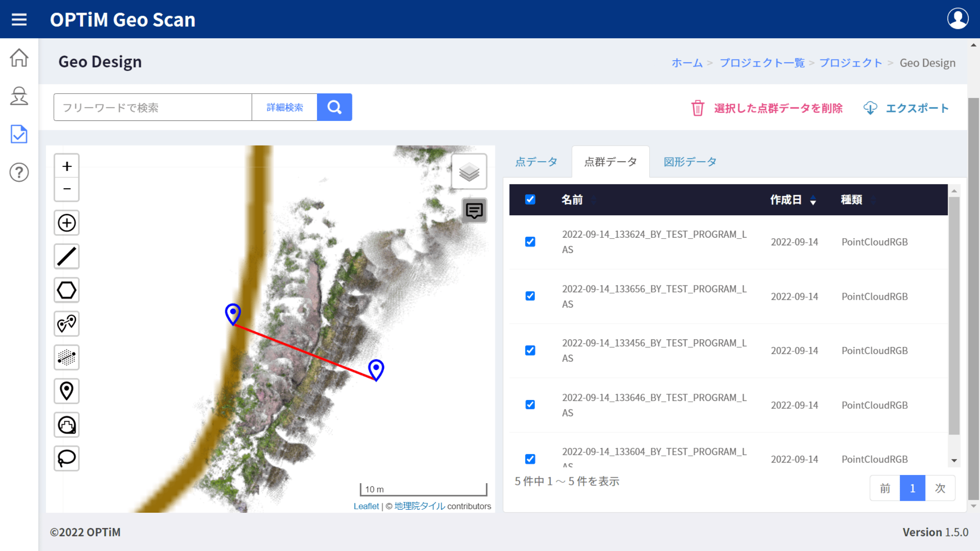Open the map layers switcher

click(x=469, y=171)
